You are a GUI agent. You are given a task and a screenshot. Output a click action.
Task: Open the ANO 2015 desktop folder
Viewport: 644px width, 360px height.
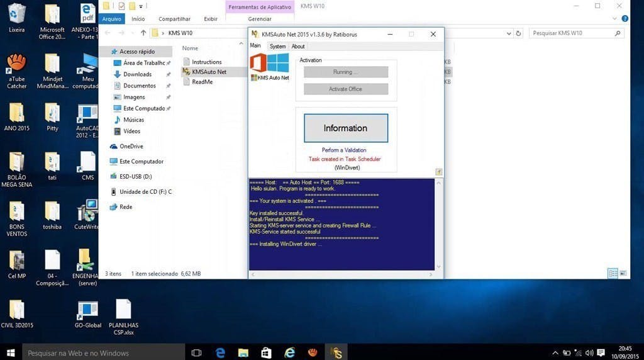(x=16, y=116)
